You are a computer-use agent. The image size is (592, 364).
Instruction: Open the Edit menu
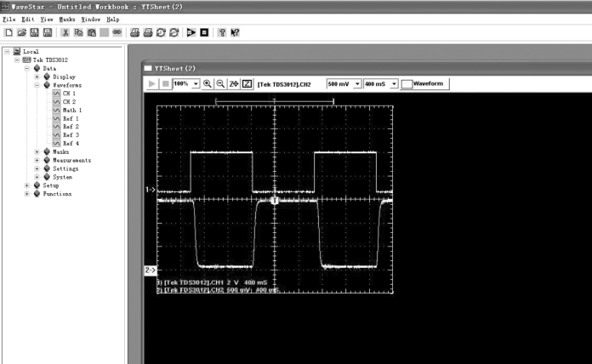(x=28, y=20)
